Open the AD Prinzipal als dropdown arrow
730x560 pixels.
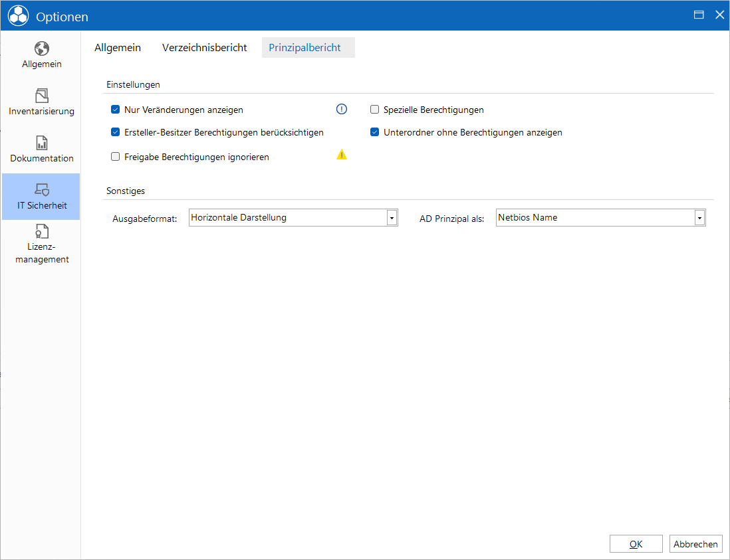[x=699, y=218]
